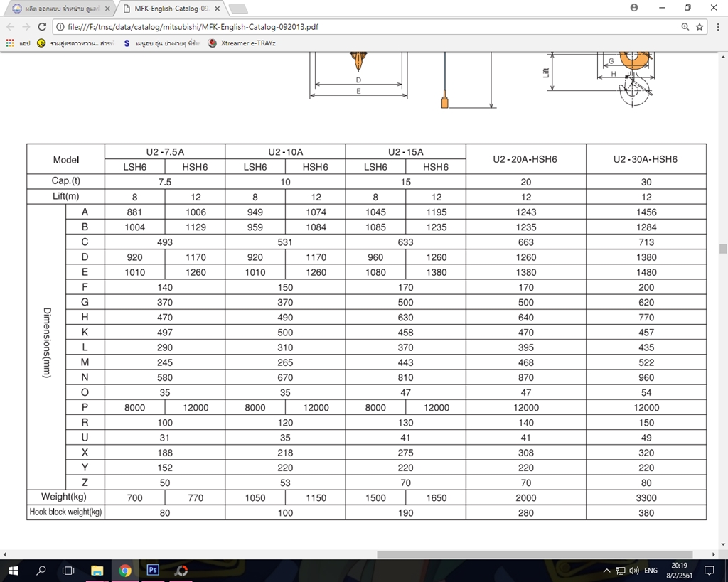Click the horizontal scrollbar thumb

click(535, 554)
